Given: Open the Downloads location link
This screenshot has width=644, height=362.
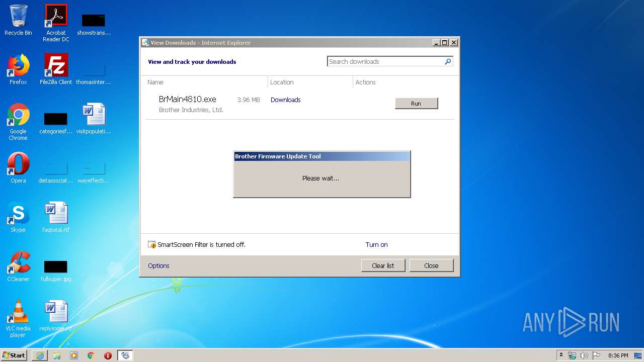Looking at the screenshot, I should 285,100.
